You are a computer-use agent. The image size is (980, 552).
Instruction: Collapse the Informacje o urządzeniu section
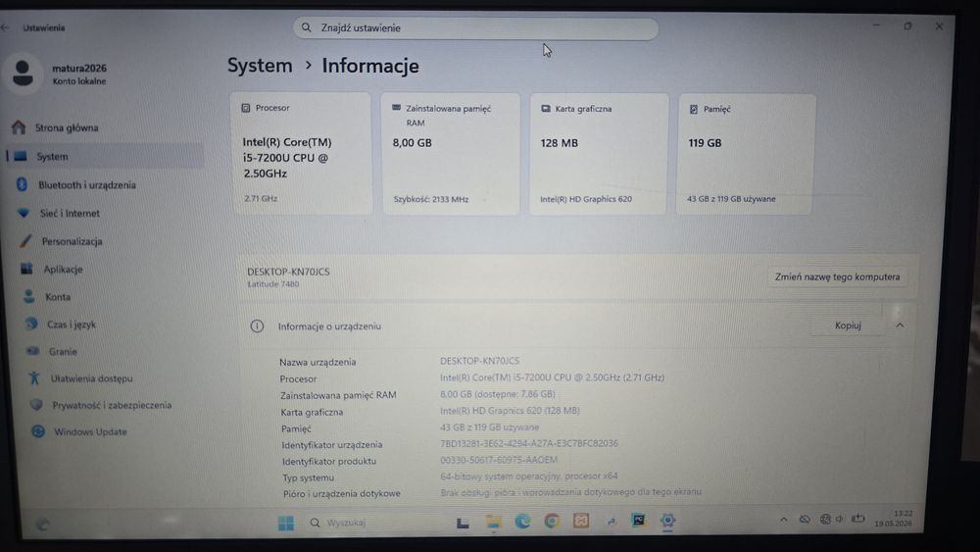pos(900,326)
